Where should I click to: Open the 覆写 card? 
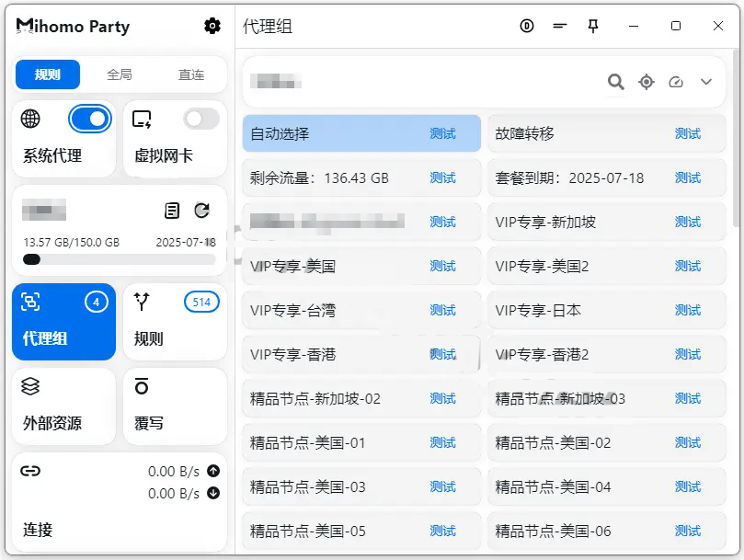tap(175, 406)
